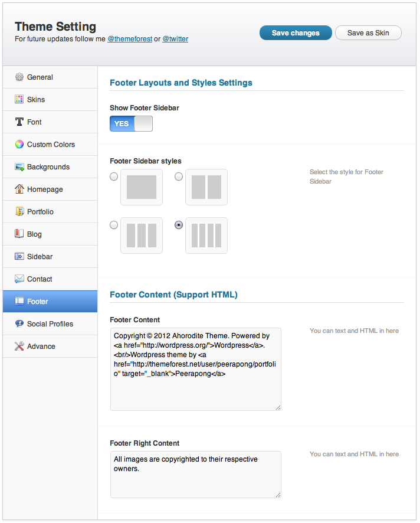The image size is (420, 523).
Task: Click the four-column layout thumbnail
Action: coord(206,236)
